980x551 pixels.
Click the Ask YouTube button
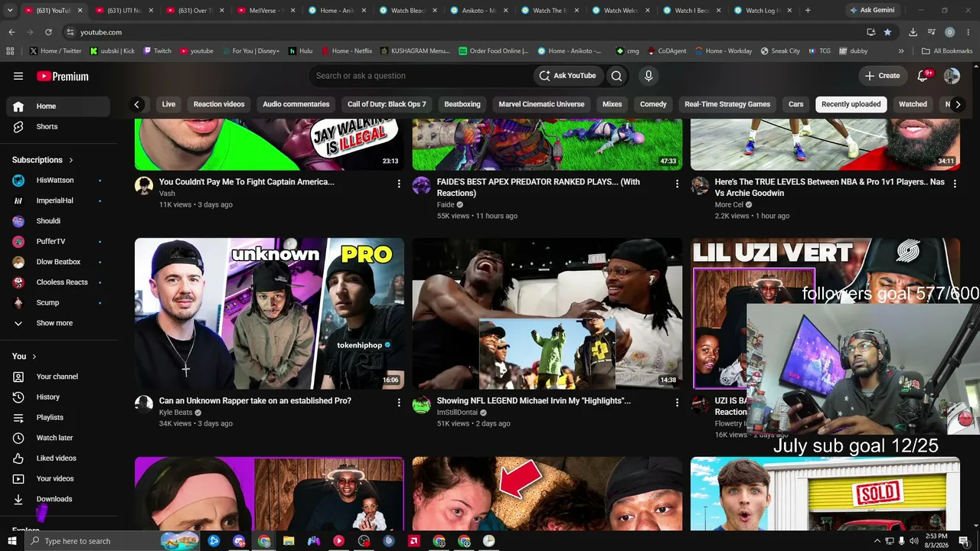(567, 76)
